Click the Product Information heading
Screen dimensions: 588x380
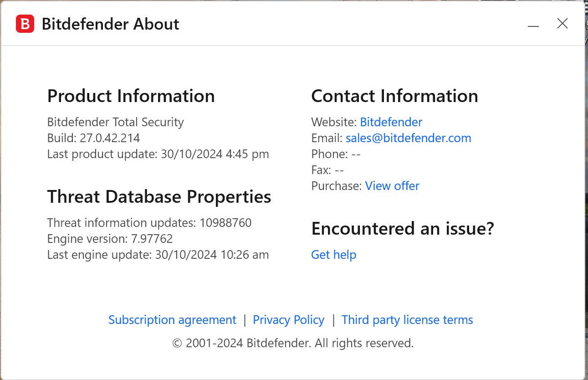pyautogui.click(x=131, y=96)
